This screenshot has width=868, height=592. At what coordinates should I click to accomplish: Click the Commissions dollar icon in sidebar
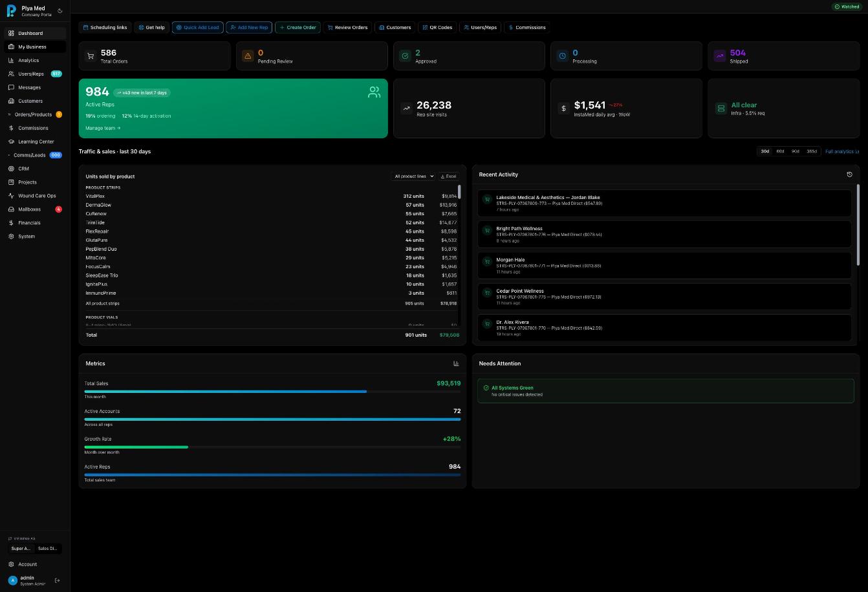[11, 128]
